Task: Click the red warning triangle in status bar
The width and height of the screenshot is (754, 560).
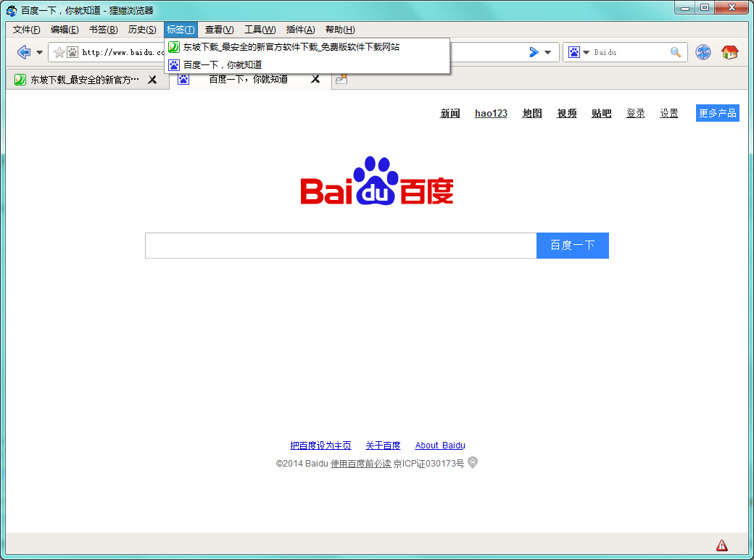Action: pos(722,546)
